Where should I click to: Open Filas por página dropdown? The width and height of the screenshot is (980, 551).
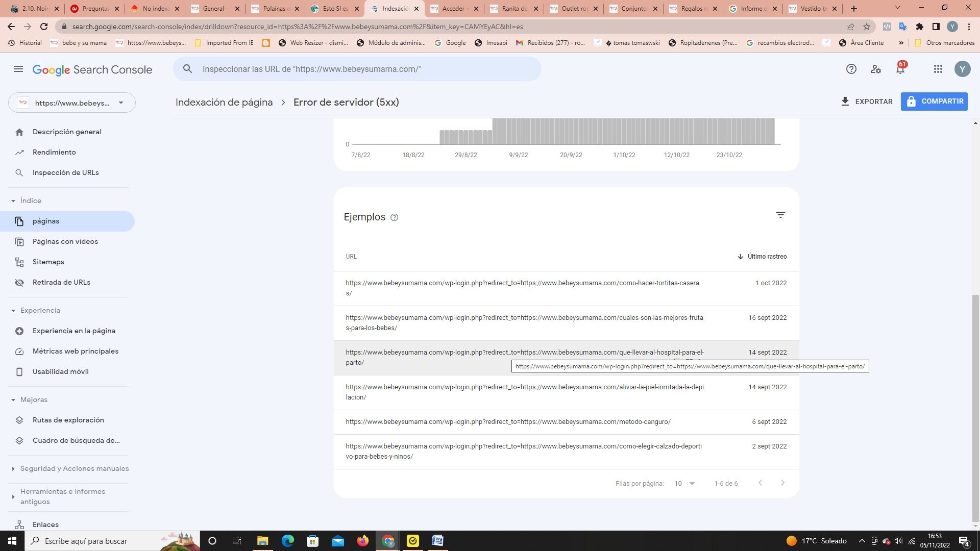tap(684, 483)
